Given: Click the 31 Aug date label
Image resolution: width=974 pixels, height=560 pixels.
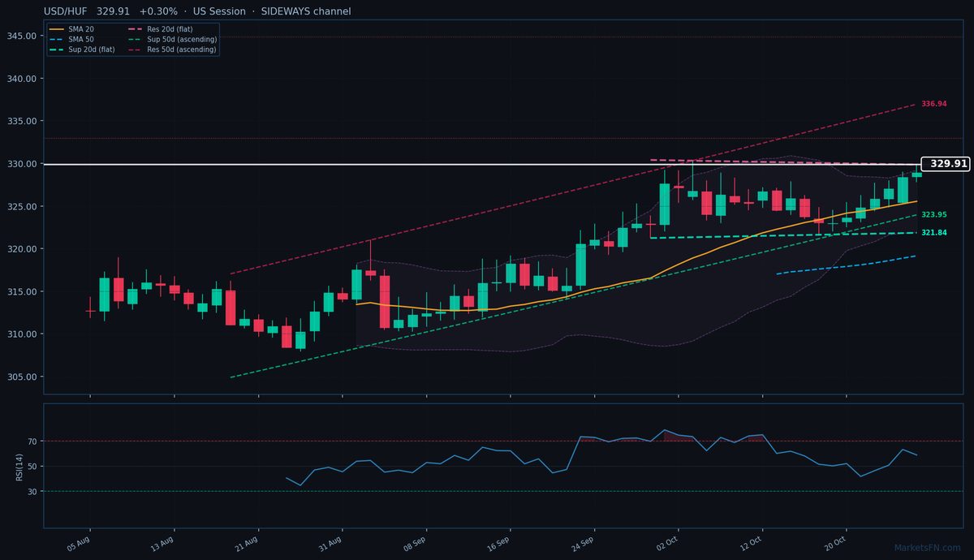Looking at the screenshot, I should (330, 543).
